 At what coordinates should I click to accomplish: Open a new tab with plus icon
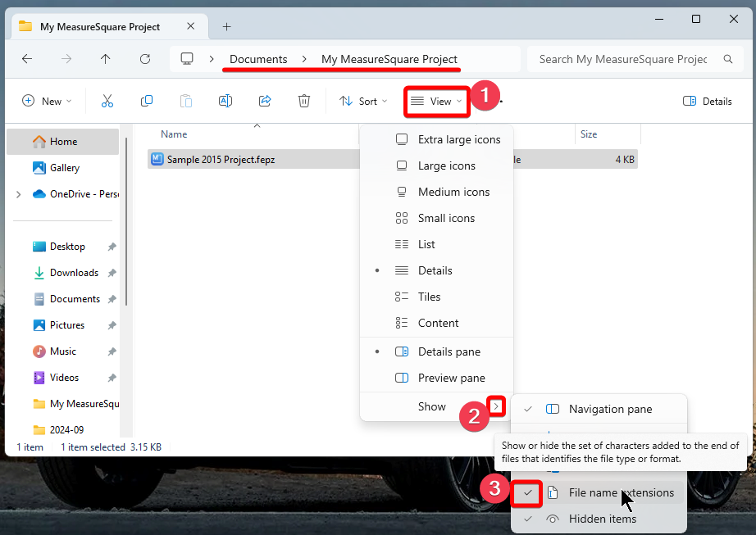[x=226, y=26]
